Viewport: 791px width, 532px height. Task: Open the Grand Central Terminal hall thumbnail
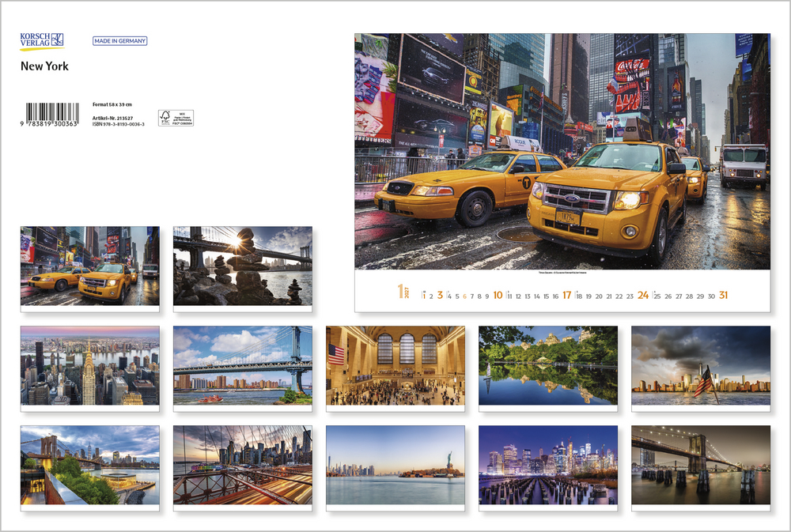tap(395, 365)
